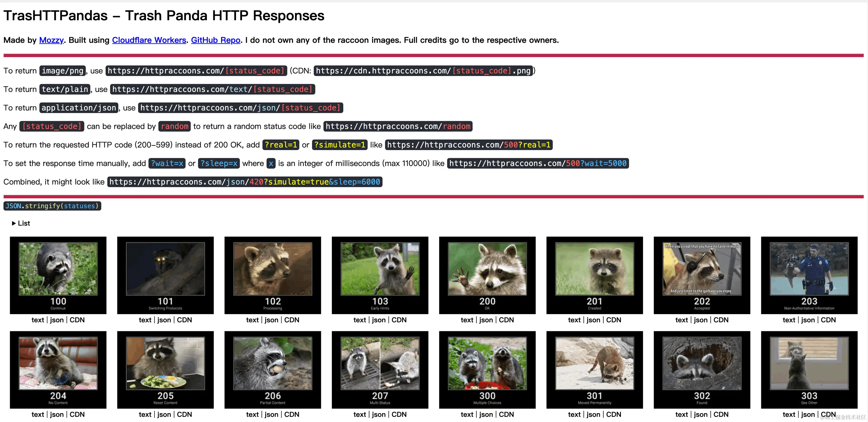Open text link under 300 Multiple Choices
The image size is (868, 422).
[467, 415]
